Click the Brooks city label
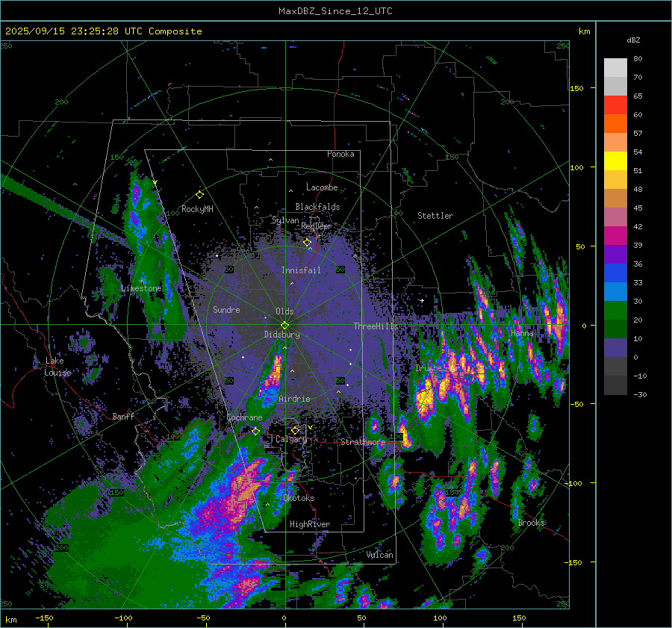Screen dimensions: 672x628 tap(532, 523)
